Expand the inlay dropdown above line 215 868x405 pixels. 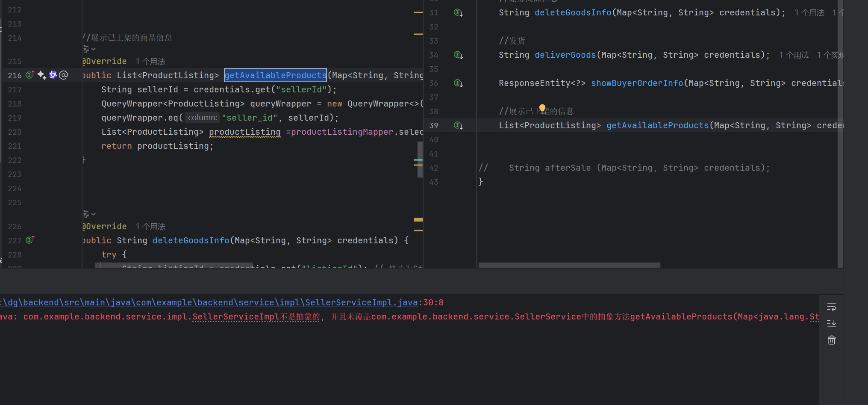(89, 49)
